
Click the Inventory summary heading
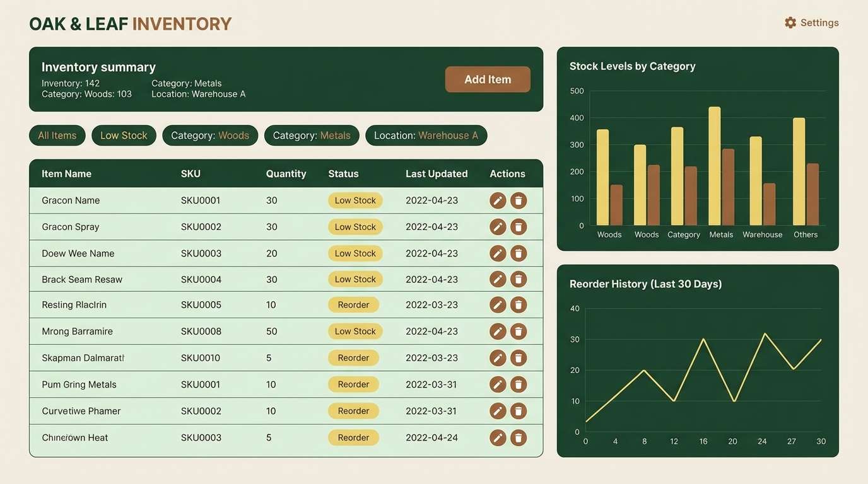pos(98,66)
